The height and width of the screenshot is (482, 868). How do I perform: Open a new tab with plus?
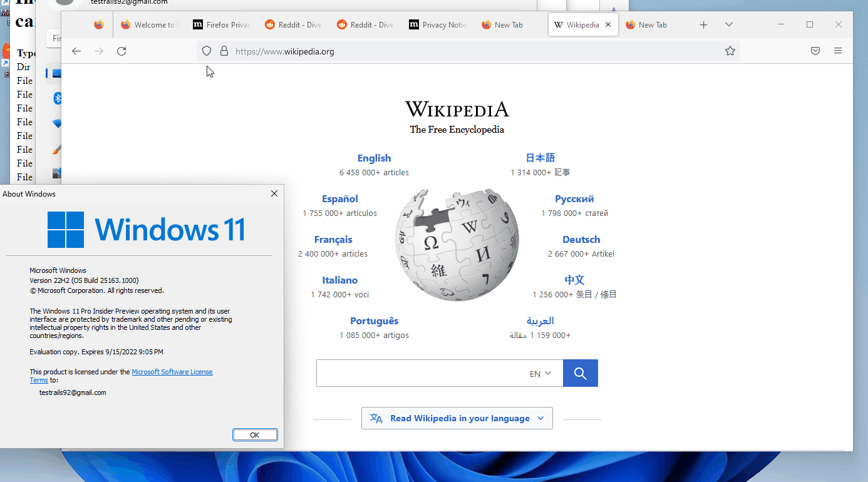[704, 25]
